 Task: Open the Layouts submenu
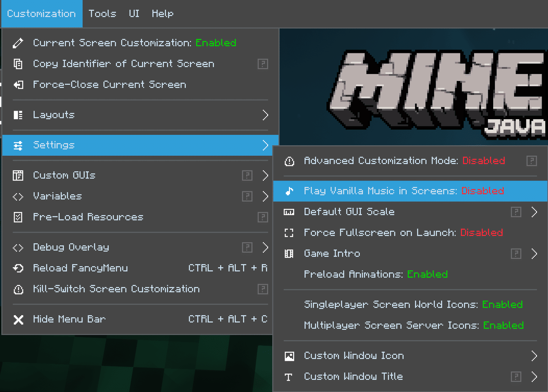click(137, 115)
